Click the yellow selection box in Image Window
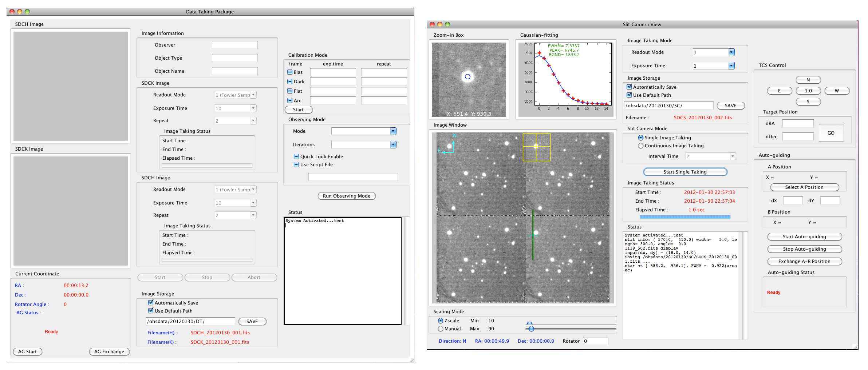Viewport: 868px width, 370px height. 537,147
